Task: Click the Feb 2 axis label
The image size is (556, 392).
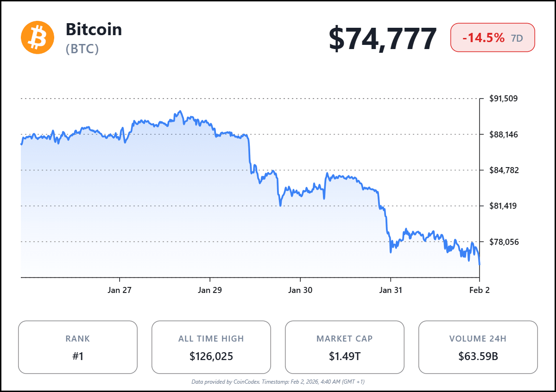Action: pyautogui.click(x=479, y=290)
